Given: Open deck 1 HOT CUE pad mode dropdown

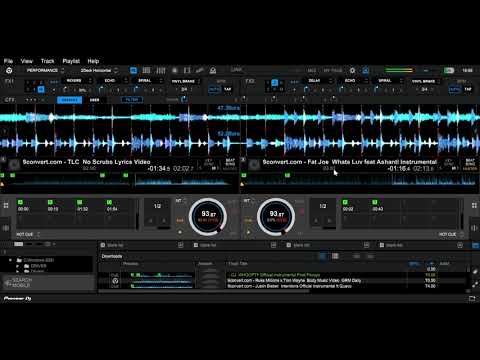Looking at the screenshot, I should click(x=28, y=235).
